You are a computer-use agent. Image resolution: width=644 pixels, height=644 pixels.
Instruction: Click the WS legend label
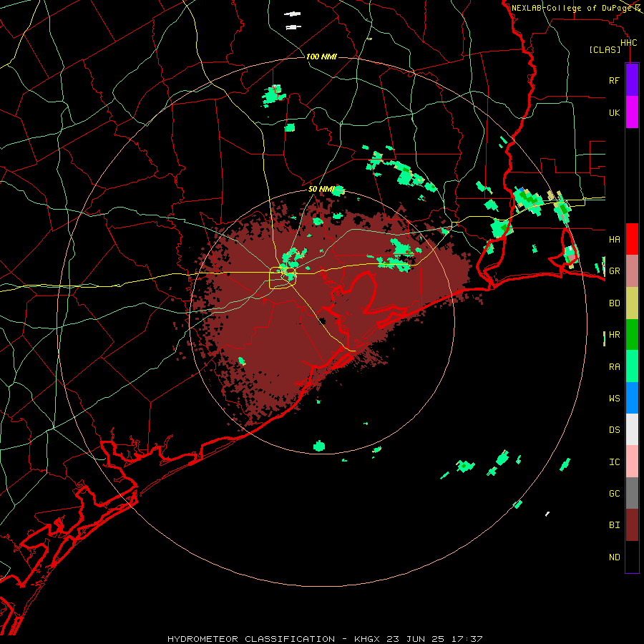pos(614,398)
